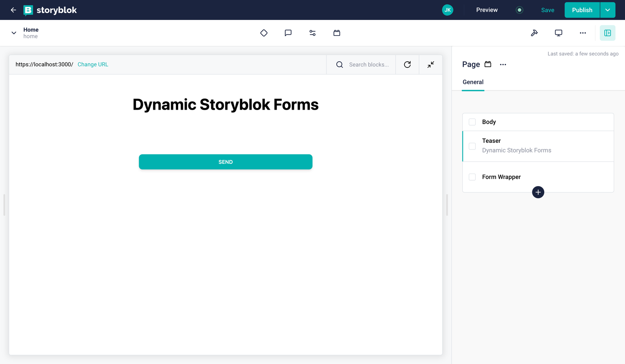Click the Preview button

tap(487, 10)
